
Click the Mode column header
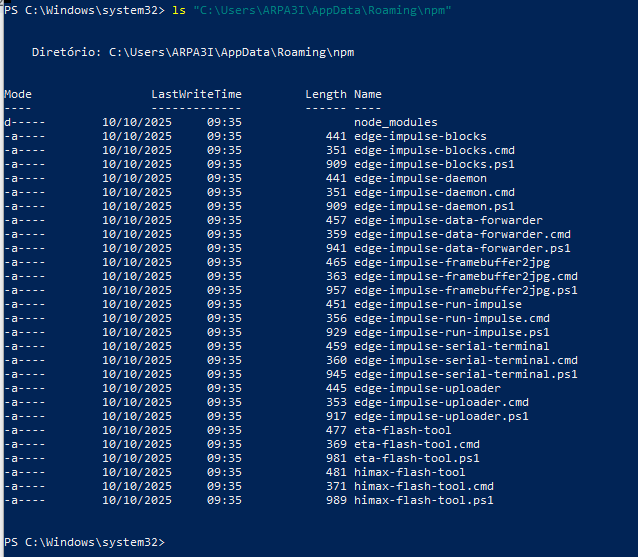coord(18,94)
